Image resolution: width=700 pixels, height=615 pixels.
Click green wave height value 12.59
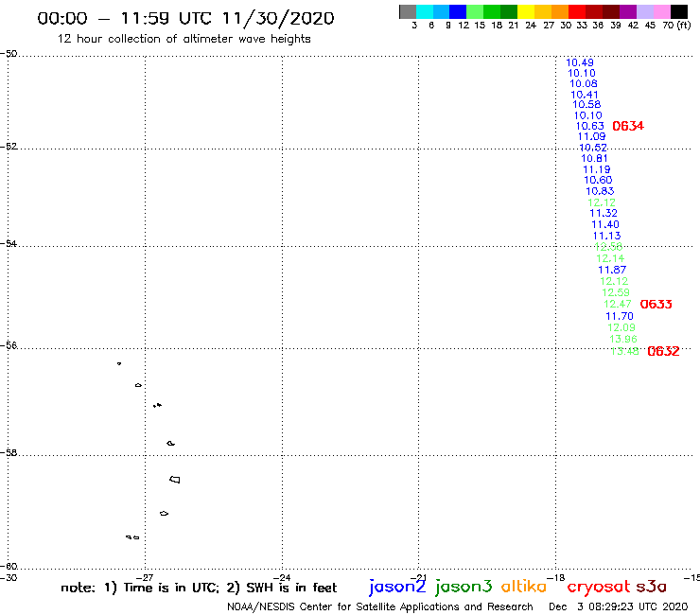point(616,292)
